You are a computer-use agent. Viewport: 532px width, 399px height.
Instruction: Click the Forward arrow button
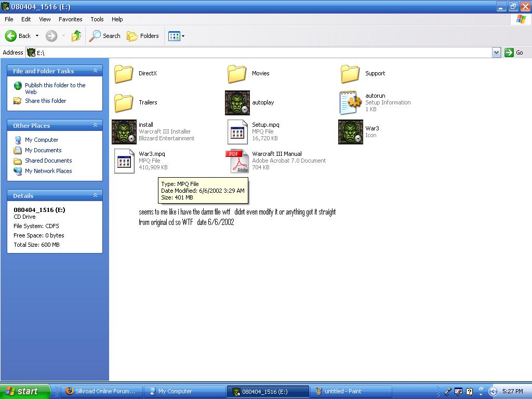pos(51,36)
